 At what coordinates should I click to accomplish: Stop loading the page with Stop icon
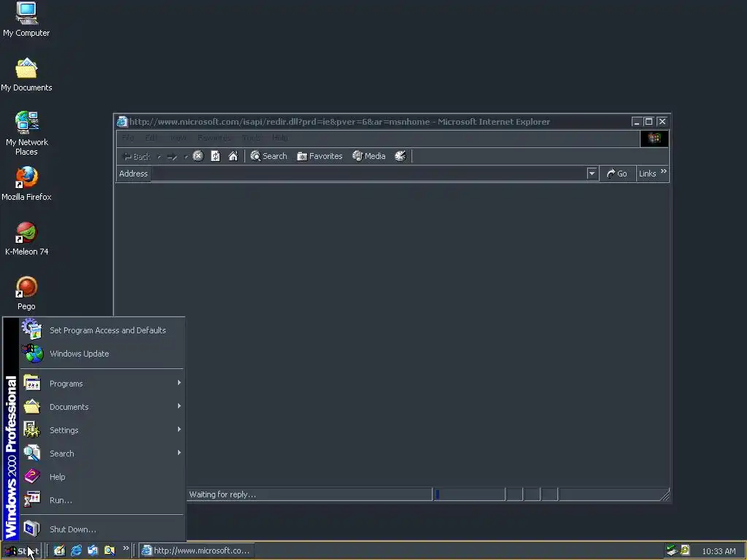(x=198, y=156)
